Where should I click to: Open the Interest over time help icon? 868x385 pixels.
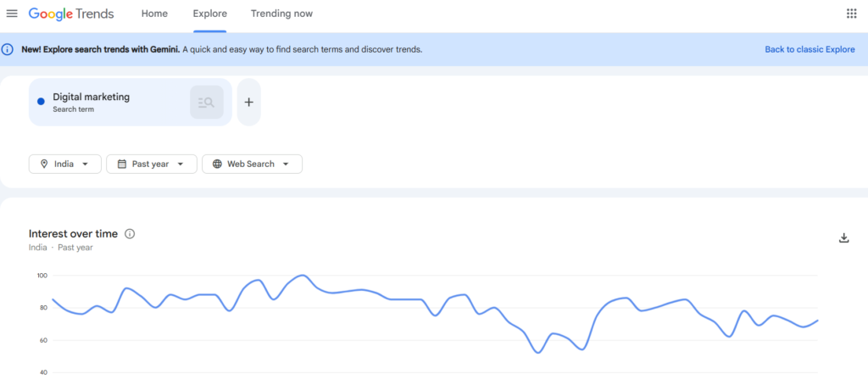coord(130,234)
